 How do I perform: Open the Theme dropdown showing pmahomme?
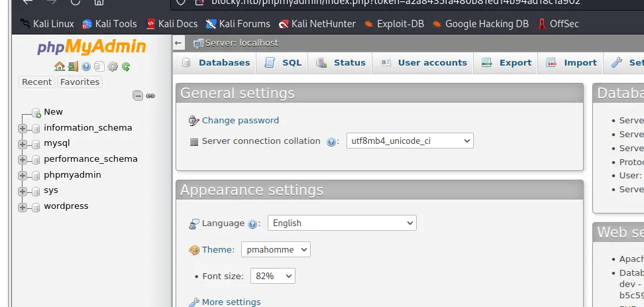(276, 250)
